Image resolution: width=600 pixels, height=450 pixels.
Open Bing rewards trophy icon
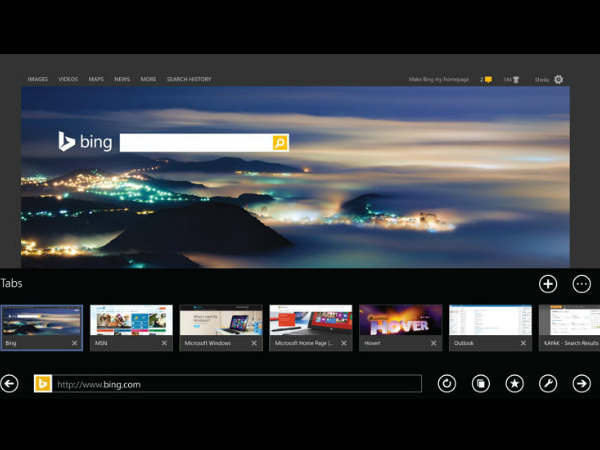point(516,80)
